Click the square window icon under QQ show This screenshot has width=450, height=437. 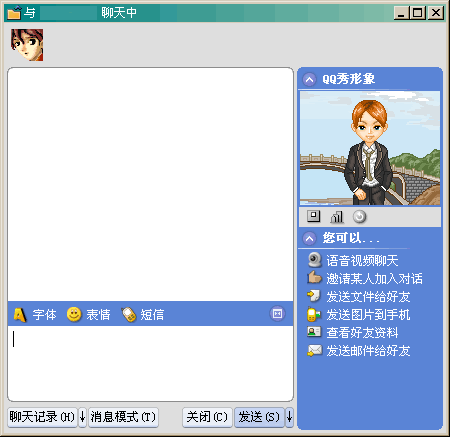click(313, 216)
